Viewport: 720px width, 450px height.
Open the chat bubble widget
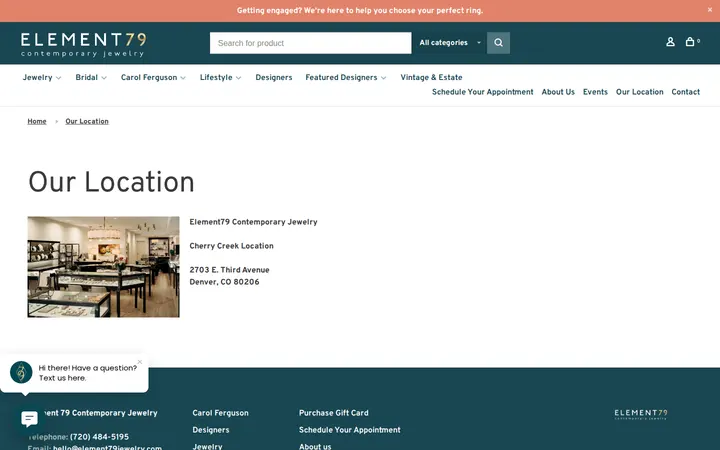[x=29, y=418]
